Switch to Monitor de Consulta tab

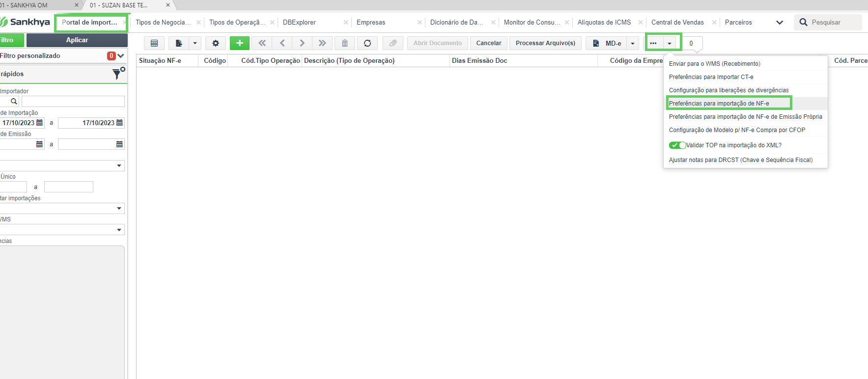pyautogui.click(x=532, y=23)
